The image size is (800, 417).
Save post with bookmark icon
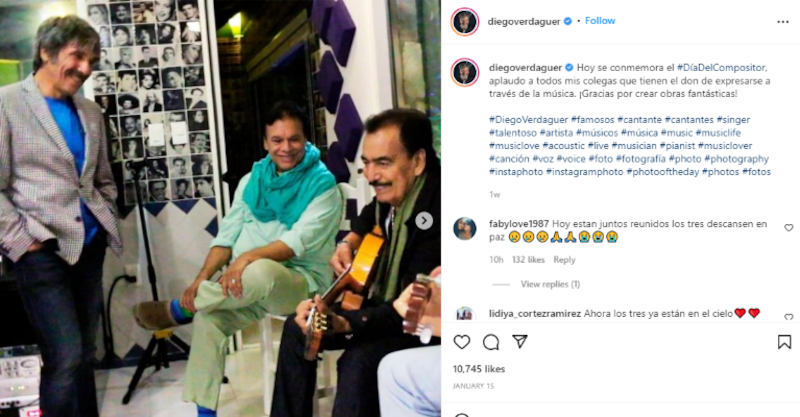784,342
